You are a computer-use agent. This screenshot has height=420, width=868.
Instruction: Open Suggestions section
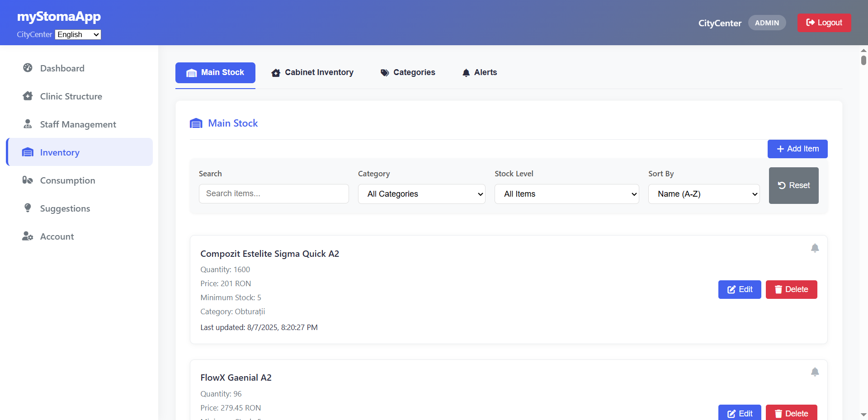tap(80, 208)
